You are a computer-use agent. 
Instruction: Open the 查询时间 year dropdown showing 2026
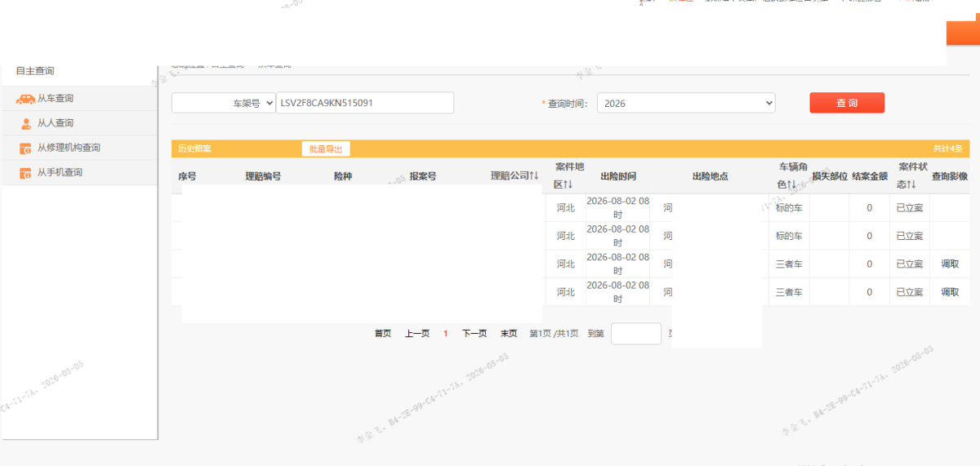click(x=686, y=104)
